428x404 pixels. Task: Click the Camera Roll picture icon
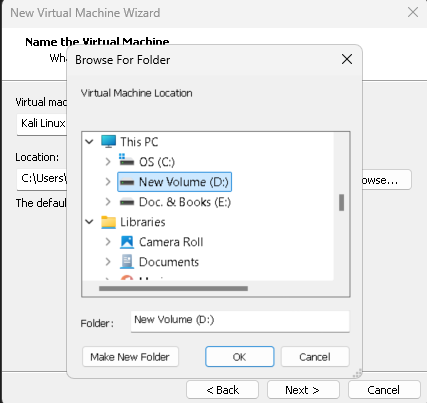pos(127,242)
